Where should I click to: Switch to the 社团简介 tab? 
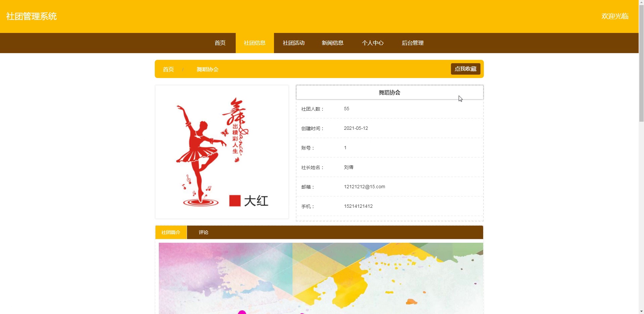(171, 232)
